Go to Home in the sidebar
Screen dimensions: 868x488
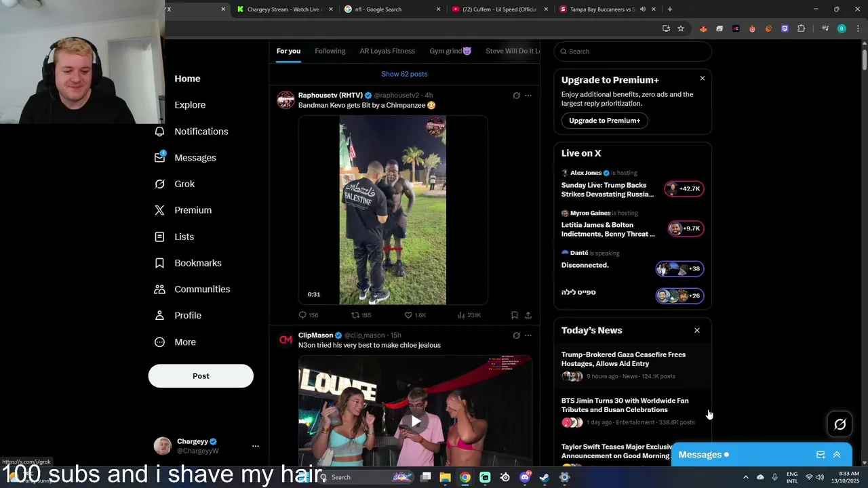pyautogui.click(x=187, y=79)
